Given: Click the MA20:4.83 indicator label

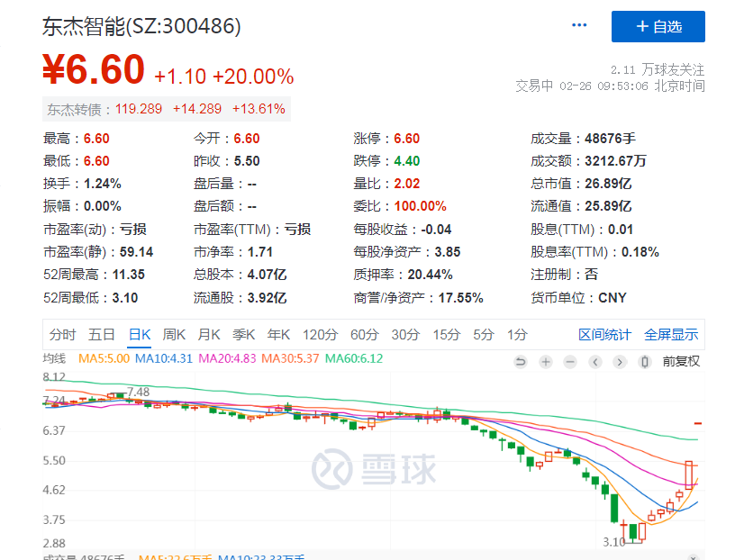Looking at the screenshot, I should point(227,358).
